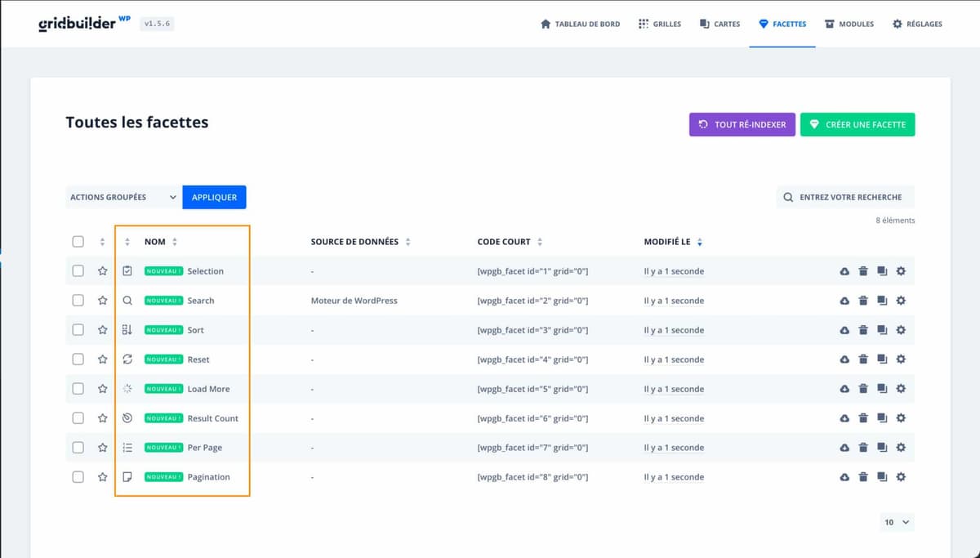Mark the Selection facet with star
Viewport: 980px width, 558px height.
coord(102,271)
